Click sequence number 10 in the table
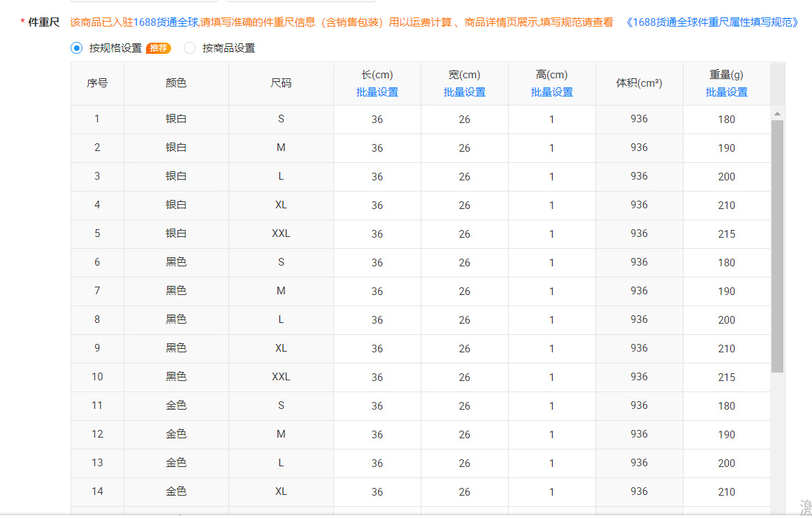 click(97, 377)
